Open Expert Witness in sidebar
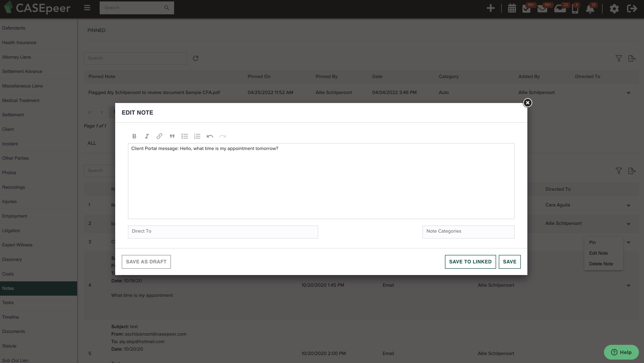 (x=39, y=245)
